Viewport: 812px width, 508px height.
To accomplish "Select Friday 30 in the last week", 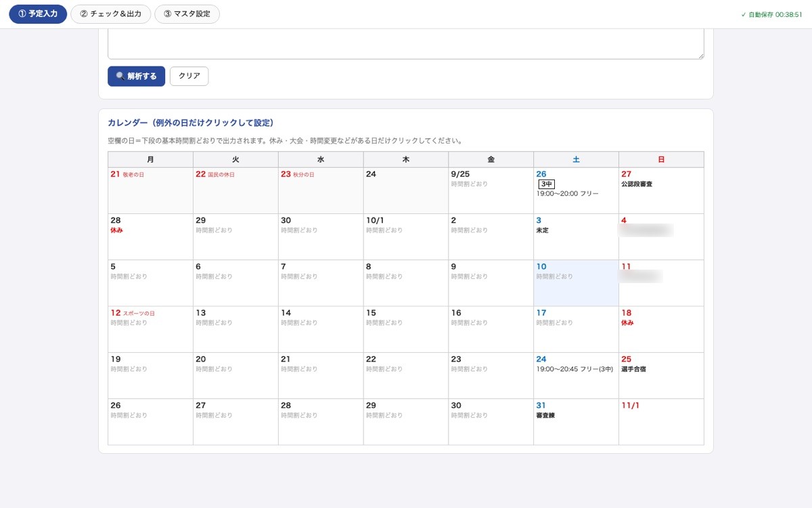I will click(491, 421).
